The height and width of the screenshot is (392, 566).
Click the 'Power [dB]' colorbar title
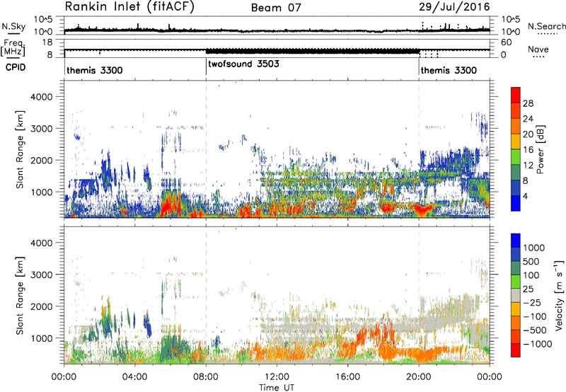[540, 149]
